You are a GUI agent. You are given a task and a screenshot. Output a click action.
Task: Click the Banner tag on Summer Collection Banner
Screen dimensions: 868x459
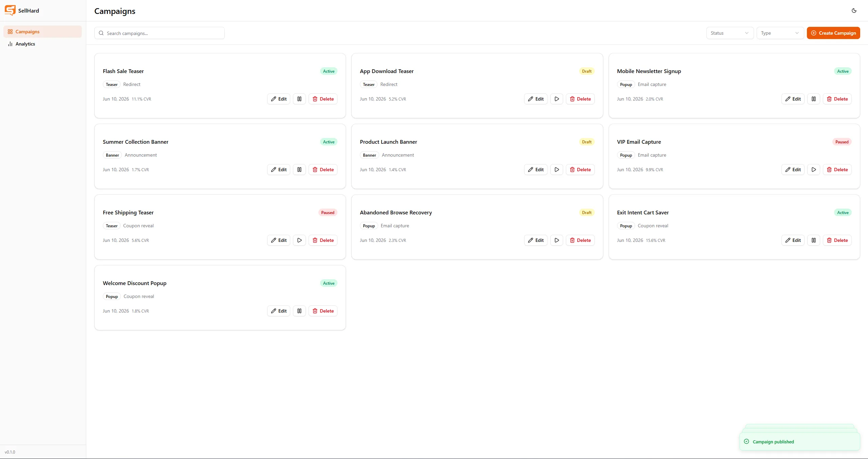click(x=112, y=155)
